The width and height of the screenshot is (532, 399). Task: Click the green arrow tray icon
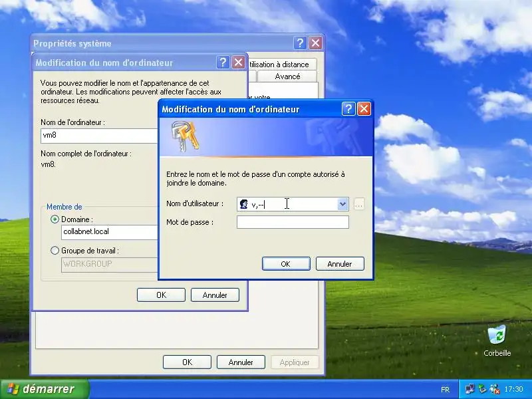click(x=483, y=389)
